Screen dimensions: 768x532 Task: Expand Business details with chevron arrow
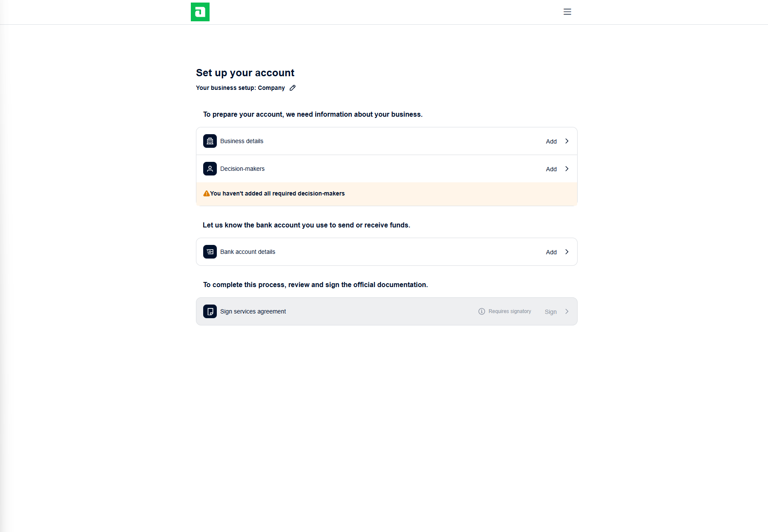click(567, 141)
